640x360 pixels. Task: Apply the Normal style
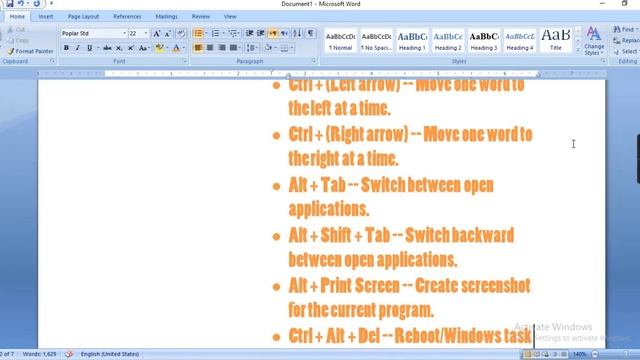click(340, 41)
